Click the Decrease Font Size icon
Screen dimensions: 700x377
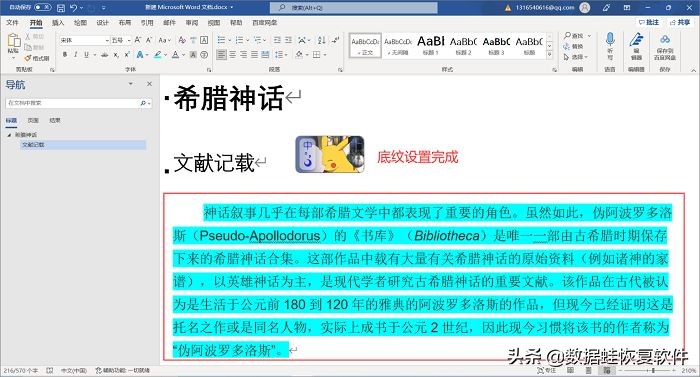(150, 40)
